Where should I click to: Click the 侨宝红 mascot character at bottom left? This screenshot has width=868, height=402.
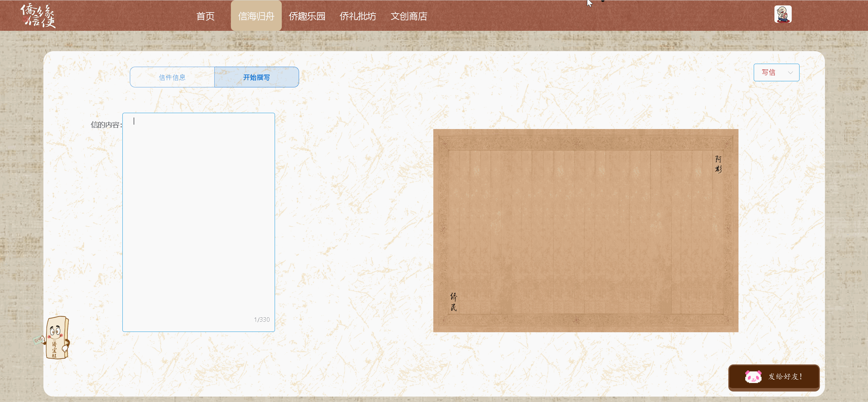coord(57,338)
